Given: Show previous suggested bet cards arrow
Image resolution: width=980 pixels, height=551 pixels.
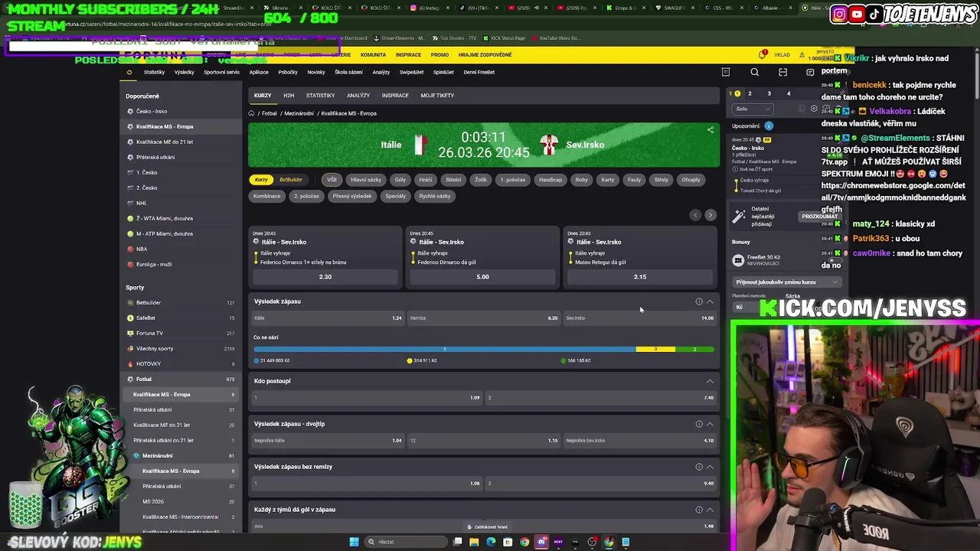Looking at the screenshot, I should [695, 215].
